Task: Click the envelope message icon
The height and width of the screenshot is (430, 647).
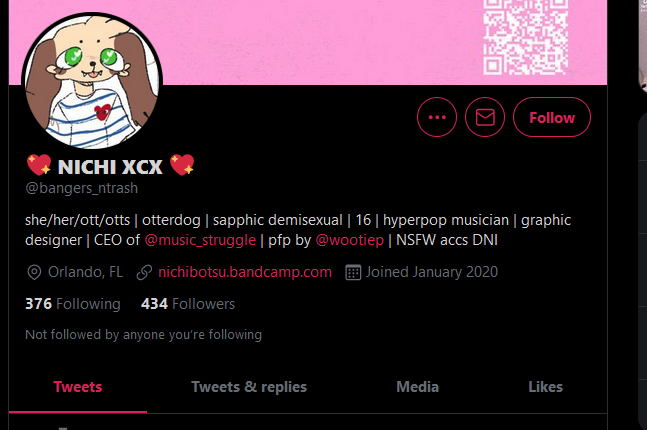Action: [x=485, y=117]
